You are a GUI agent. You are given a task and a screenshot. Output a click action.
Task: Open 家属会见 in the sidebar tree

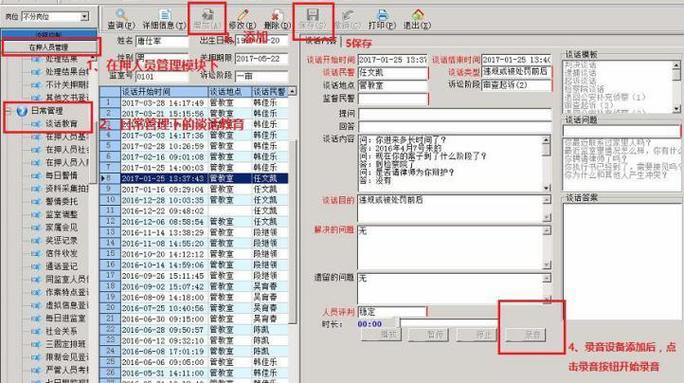(62, 227)
